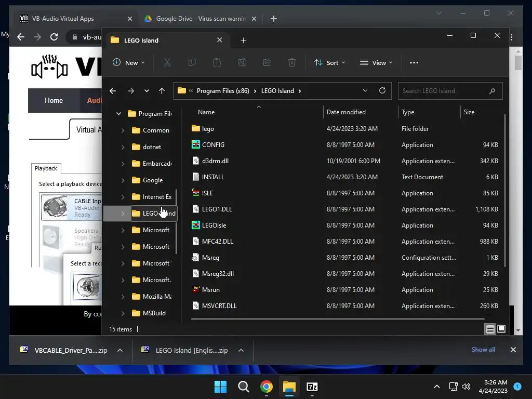Open the View options dropdown
Screen dimensions: 532x399
click(x=376, y=63)
